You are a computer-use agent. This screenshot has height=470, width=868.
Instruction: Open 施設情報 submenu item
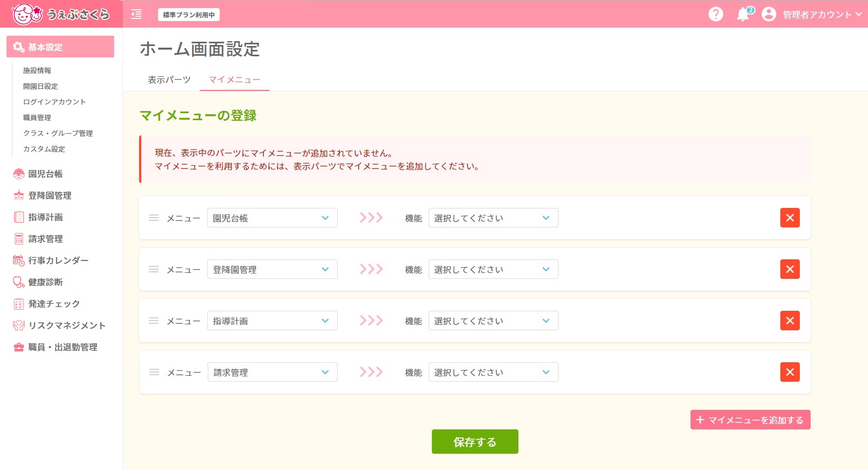click(37, 70)
